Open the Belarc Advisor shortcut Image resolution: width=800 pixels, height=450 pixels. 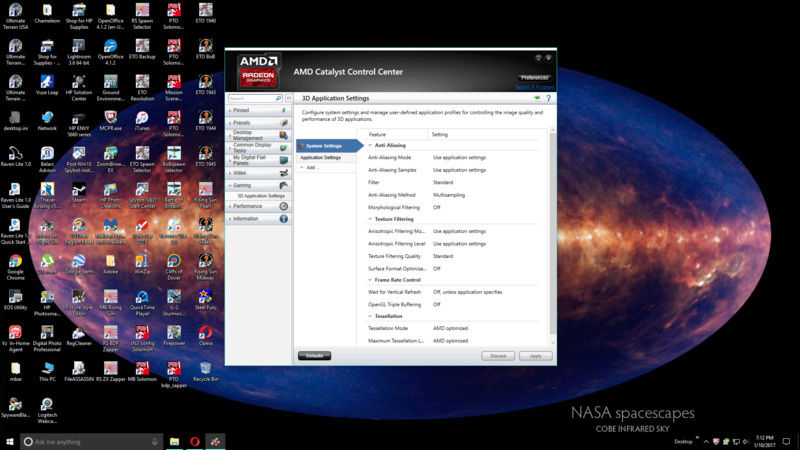(x=47, y=160)
